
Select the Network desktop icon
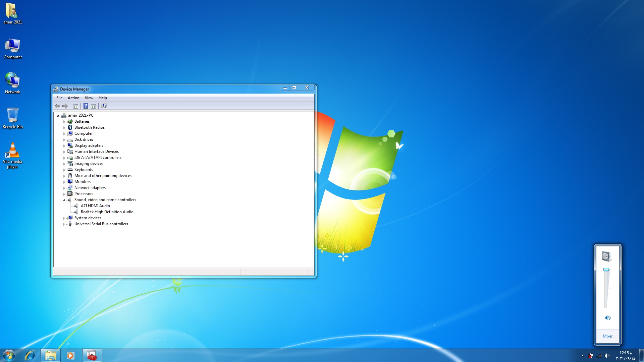[x=13, y=83]
